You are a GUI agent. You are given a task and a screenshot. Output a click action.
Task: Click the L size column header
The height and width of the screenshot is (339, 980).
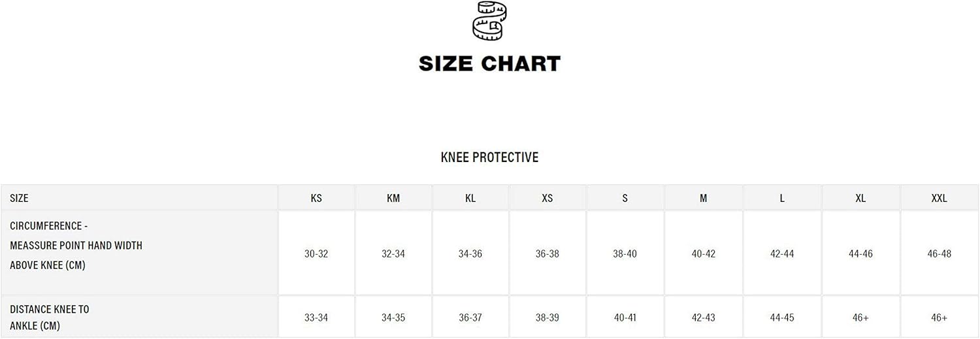click(x=782, y=198)
